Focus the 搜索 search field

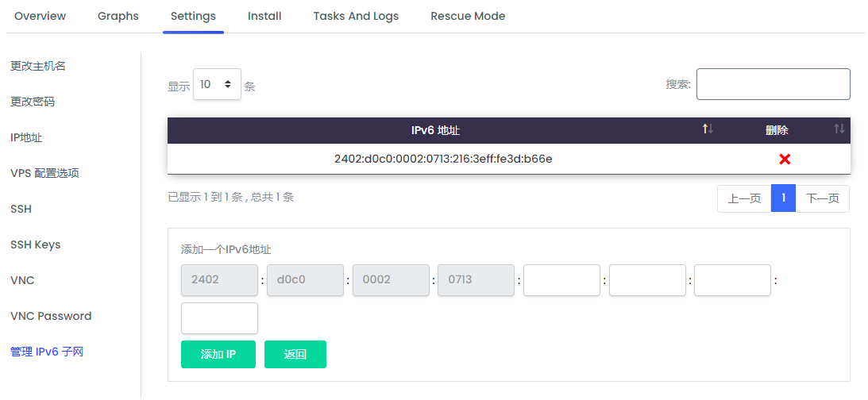(x=773, y=84)
